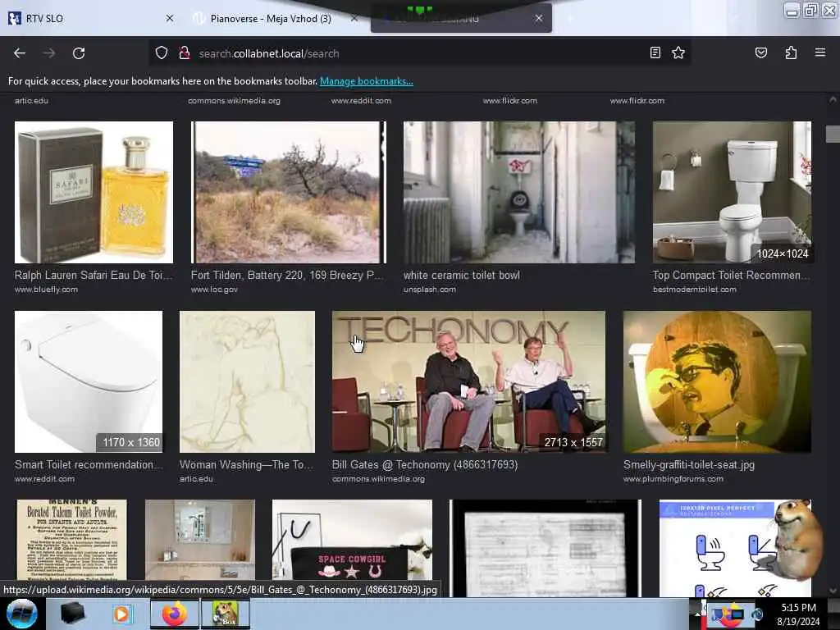Open Smelly graffiti toilet seat image
Image resolution: width=840 pixels, height=630 pixels.
pos(717,382)
